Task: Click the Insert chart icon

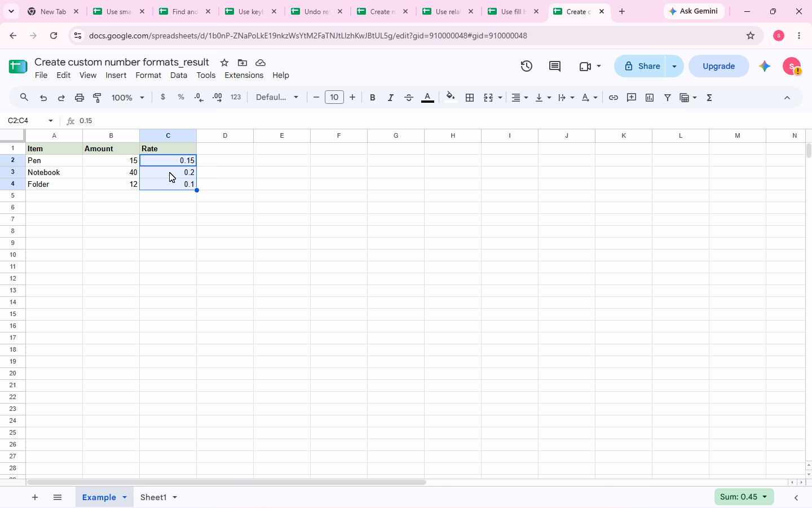Action: click(650, 98)
